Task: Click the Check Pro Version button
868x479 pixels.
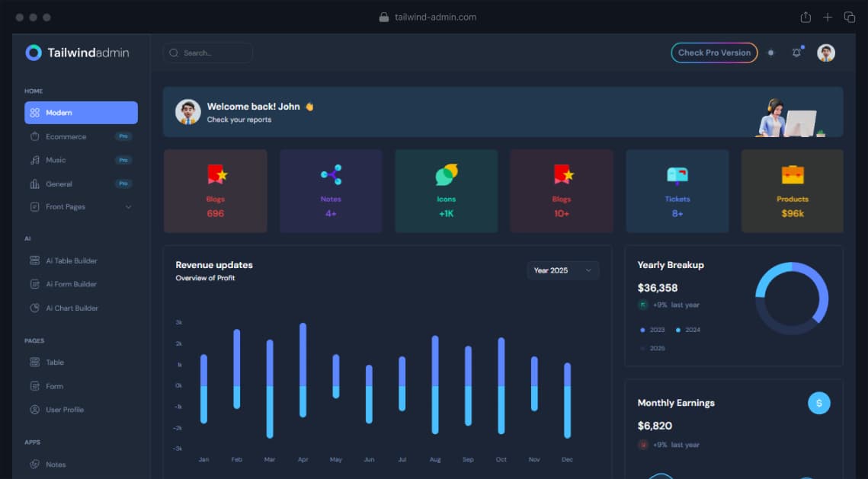Action: (x=714, y=53)
